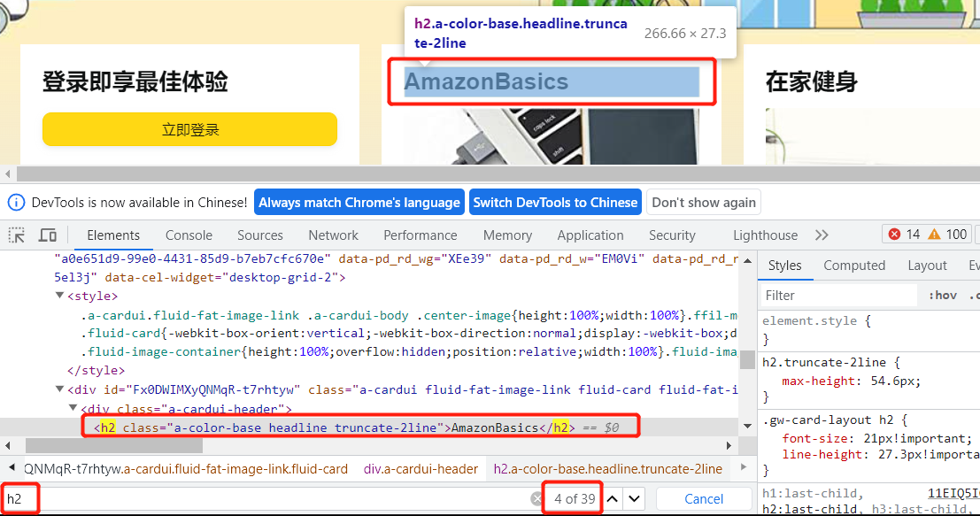980x516 pixels.
Task: Click the 登录即享最佳体验 heading
Action: 135,81
